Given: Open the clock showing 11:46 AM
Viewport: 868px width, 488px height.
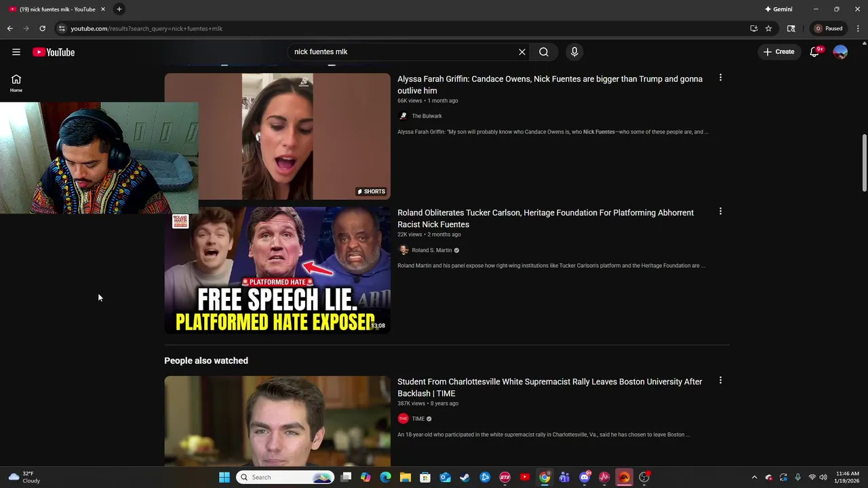Looking at the screenshot, I should click(x=848, y=477).
